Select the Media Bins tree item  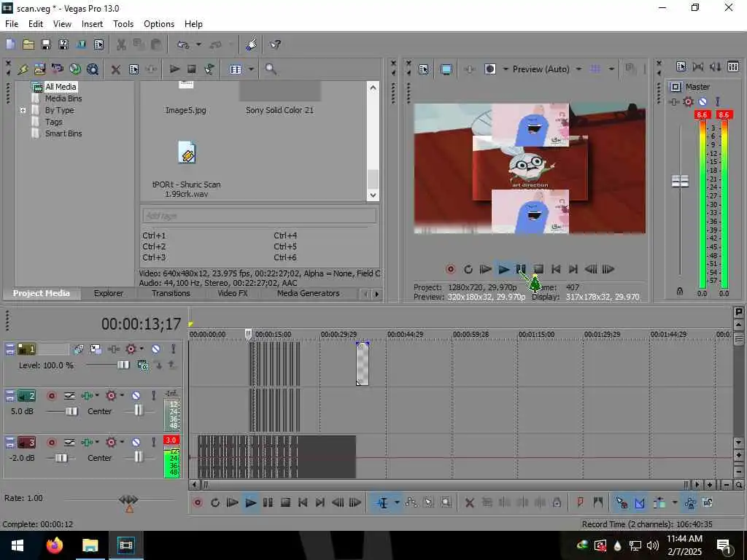coord(63,98)
